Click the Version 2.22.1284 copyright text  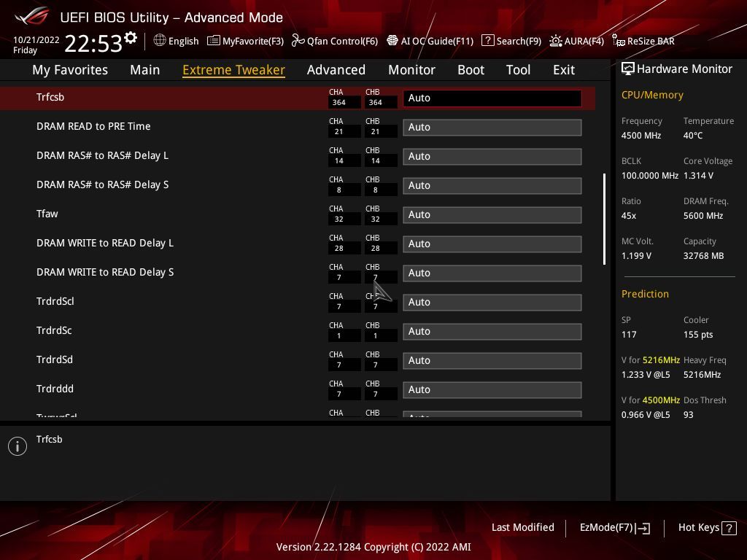[x=373, y=547]
